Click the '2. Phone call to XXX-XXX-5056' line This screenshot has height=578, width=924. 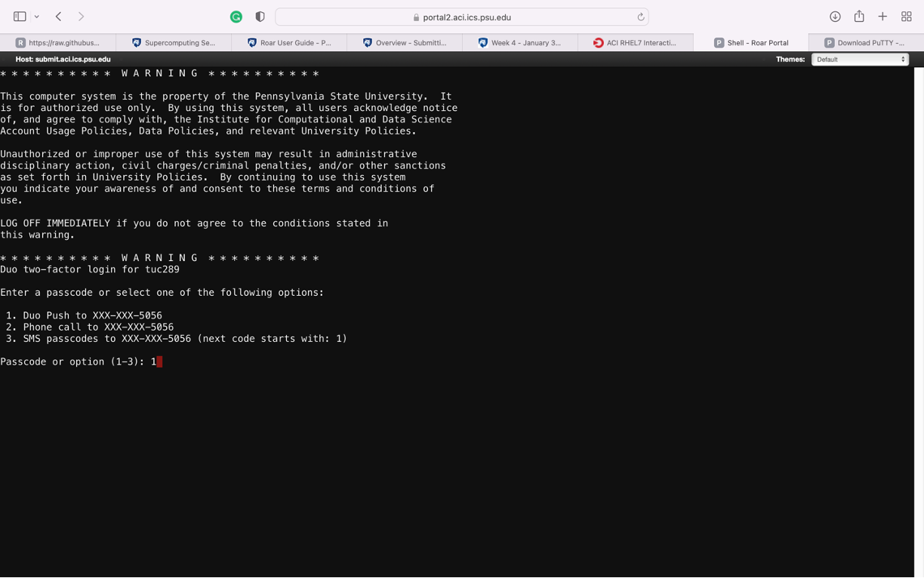click(90, 327)
